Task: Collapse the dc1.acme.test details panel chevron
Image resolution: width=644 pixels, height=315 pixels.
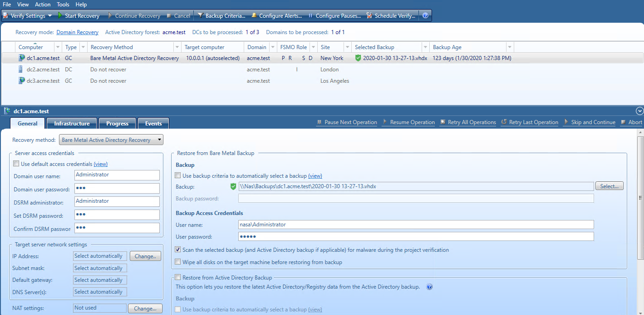Action: tap(639, 111)
